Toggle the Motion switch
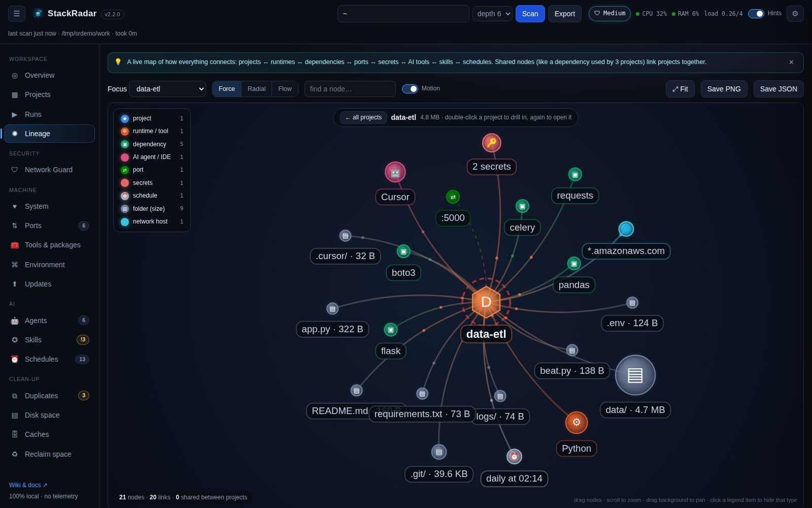Screen dimensions: 812x508 point(410,89)
